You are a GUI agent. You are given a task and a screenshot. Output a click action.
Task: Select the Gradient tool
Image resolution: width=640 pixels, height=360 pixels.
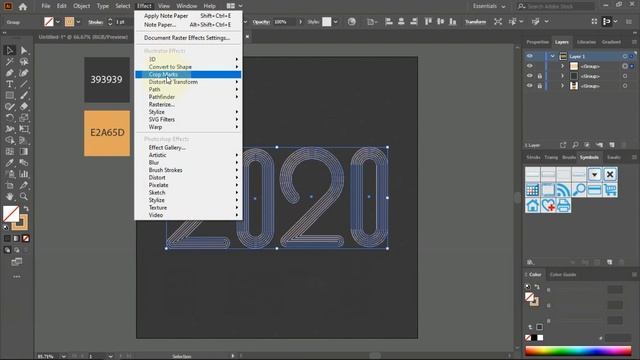24,151
